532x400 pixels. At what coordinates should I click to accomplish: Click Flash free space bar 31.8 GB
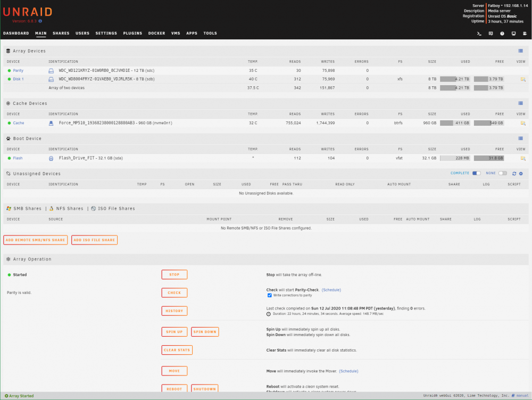tap(489, 158)
